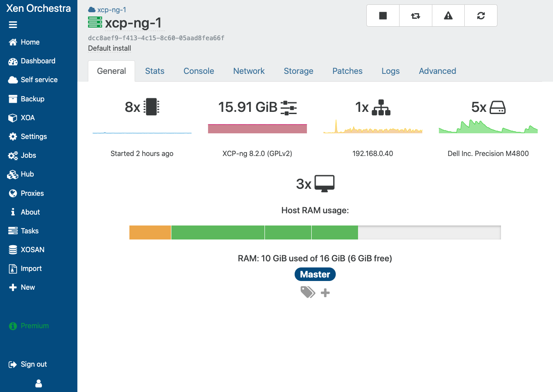Click the tags icon below Master
The height and width of the screenshot is (392, 553).
click(x=308, y=292)
